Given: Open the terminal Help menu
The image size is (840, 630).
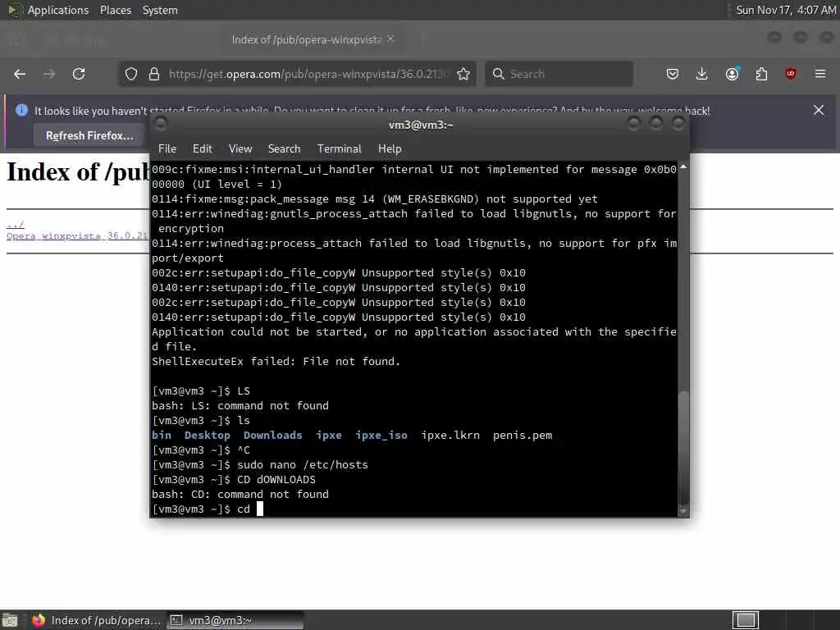Looking at the screenshot, I should (390, 149).
